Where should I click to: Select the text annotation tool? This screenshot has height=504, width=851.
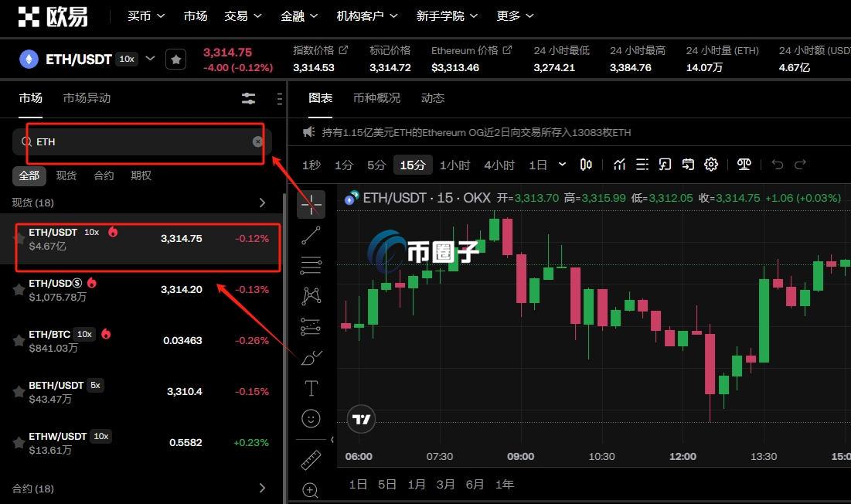click(311, 388)
